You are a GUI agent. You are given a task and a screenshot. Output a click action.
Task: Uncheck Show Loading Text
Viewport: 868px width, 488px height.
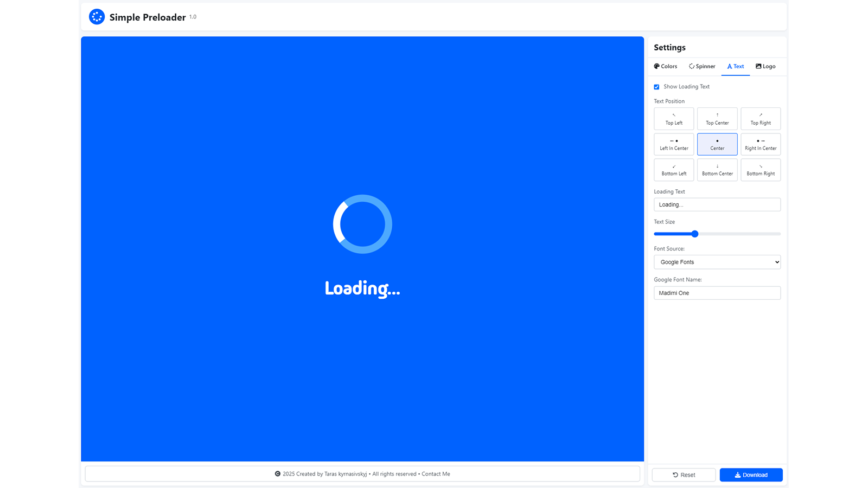point(656,86)
